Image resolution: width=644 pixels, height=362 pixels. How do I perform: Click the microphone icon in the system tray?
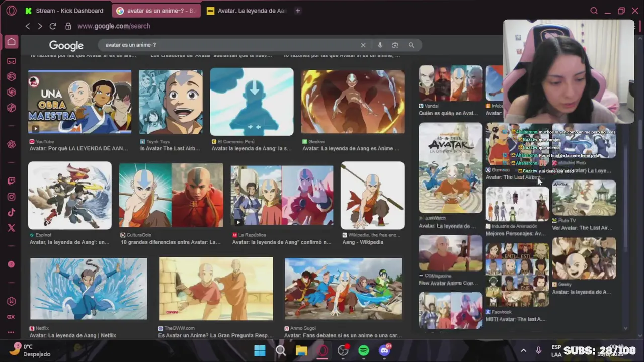pyautogui.click(x=538, y=350)
